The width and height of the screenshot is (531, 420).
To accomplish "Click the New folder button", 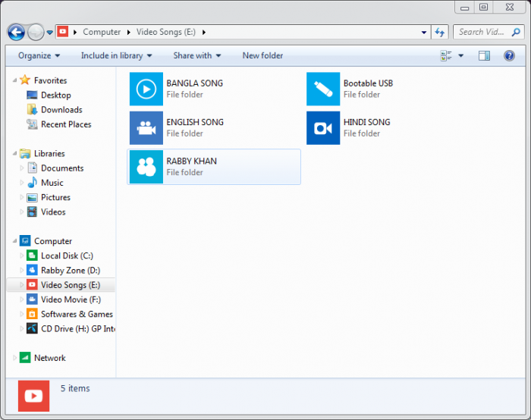I will [x=262, y=55].
